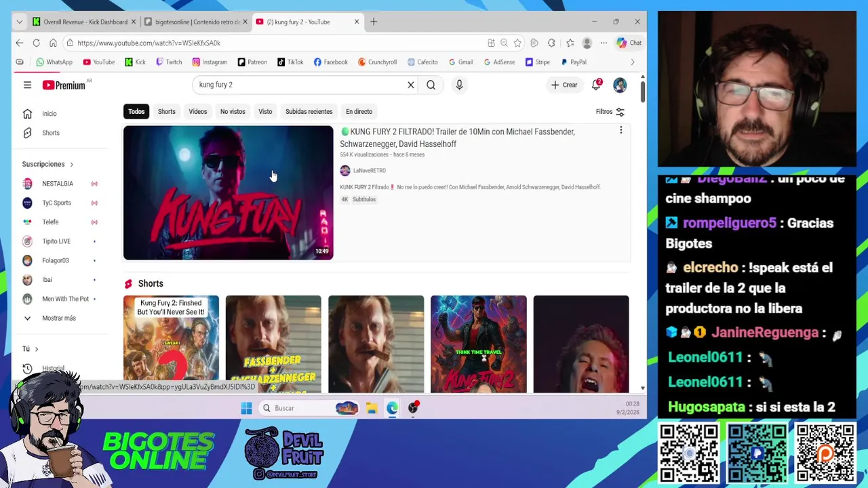Open the 'Kung Fury 2: Finished' short
The width and height of the screenshot is (868, 488).
[x=171, y=344]
